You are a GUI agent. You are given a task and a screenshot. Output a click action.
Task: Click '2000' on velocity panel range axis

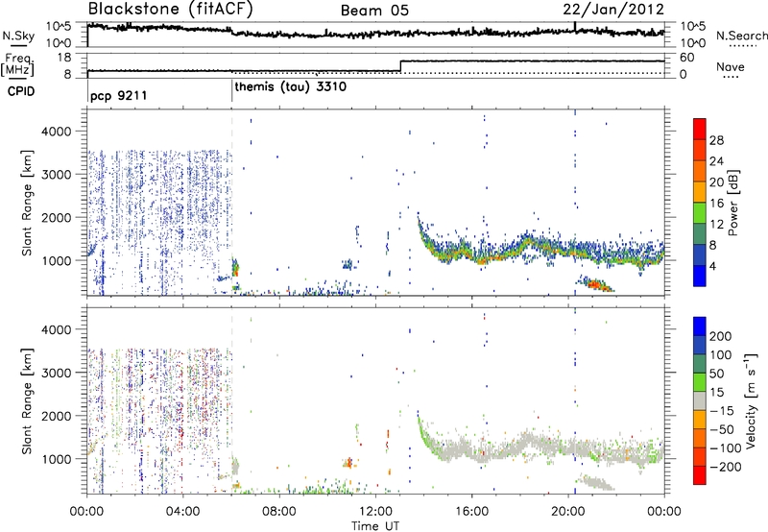tap(56, 416)
